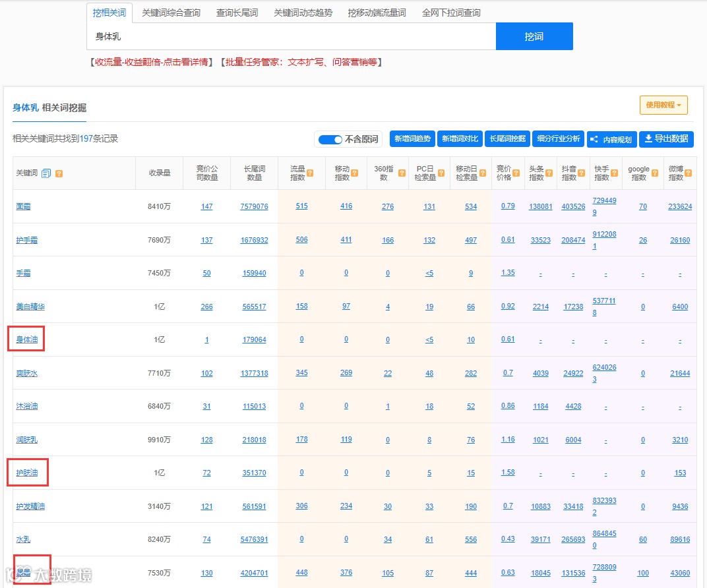Click 爽肤水 douyin index 24922
707x588 pixels.
(574, 374)
